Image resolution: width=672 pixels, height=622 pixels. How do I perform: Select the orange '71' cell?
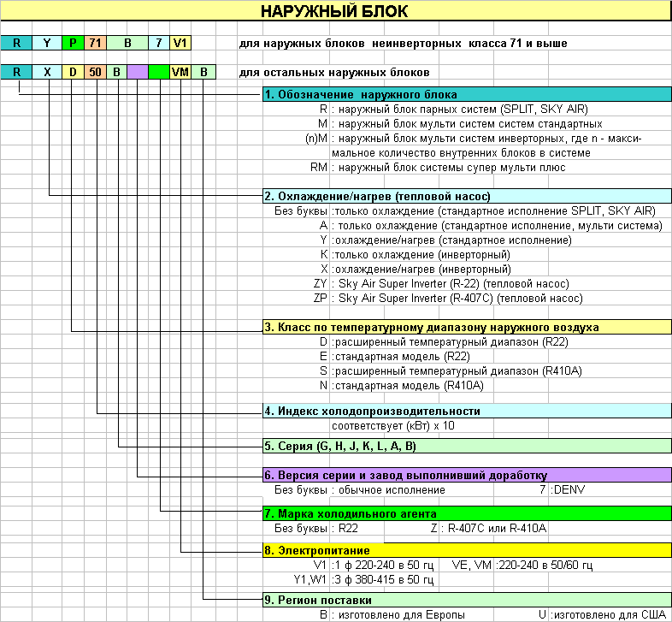click(95, 43)
